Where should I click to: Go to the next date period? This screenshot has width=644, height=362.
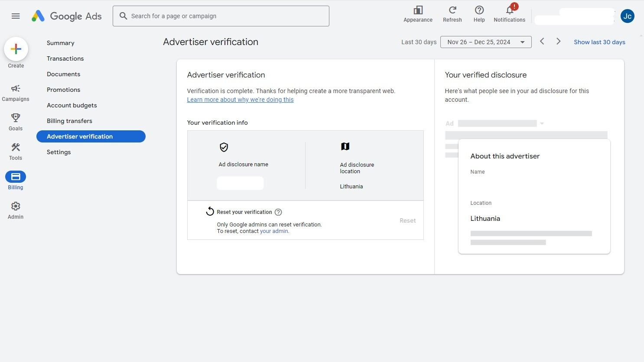point(558,42)
